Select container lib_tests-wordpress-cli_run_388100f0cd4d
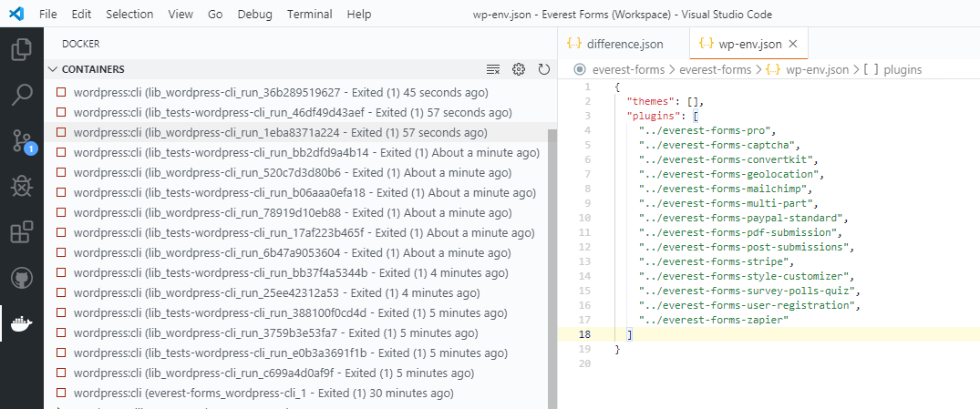The image size is (980, 409). click(x=295, y=312)
